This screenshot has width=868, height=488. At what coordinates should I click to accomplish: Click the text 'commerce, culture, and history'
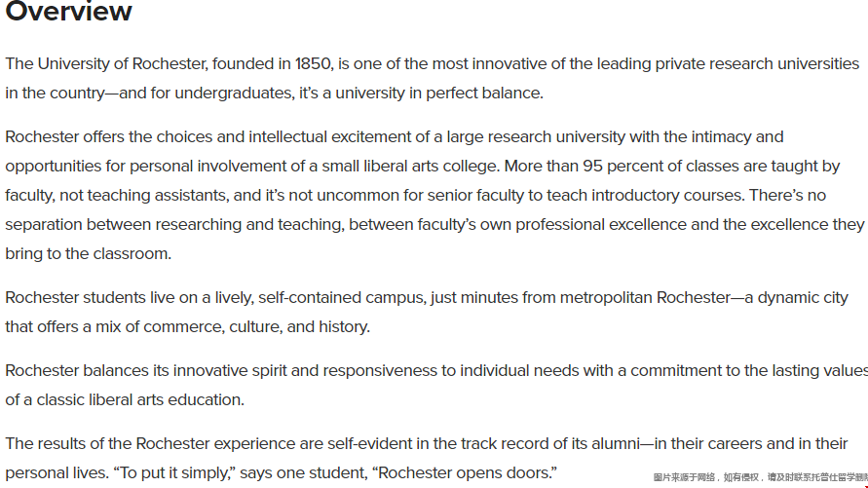click(x=255, y=326)
